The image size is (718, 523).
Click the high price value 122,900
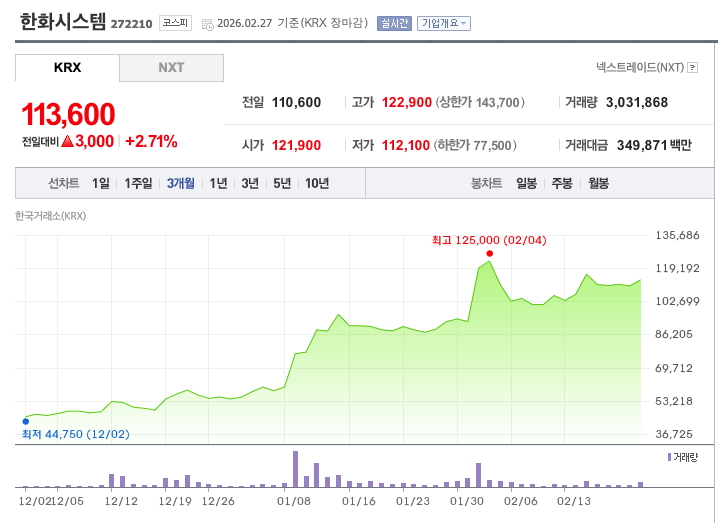[x=407, y=103]
